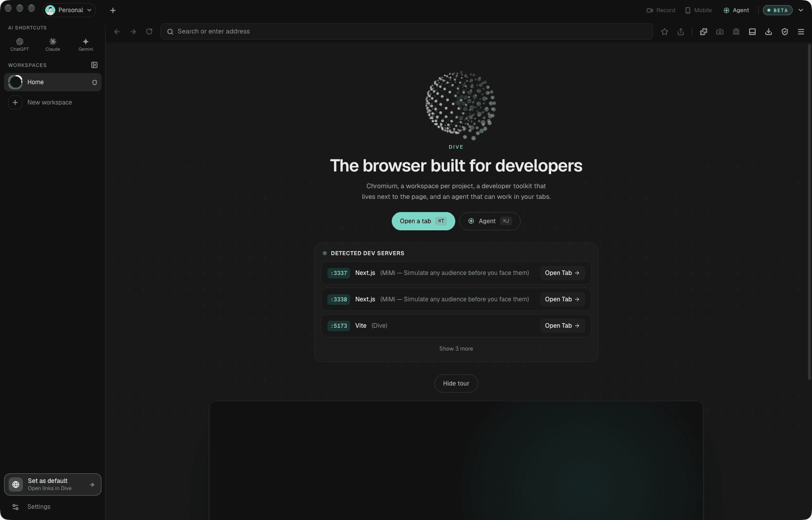Create a New workspace

click(x=53, y=102)
